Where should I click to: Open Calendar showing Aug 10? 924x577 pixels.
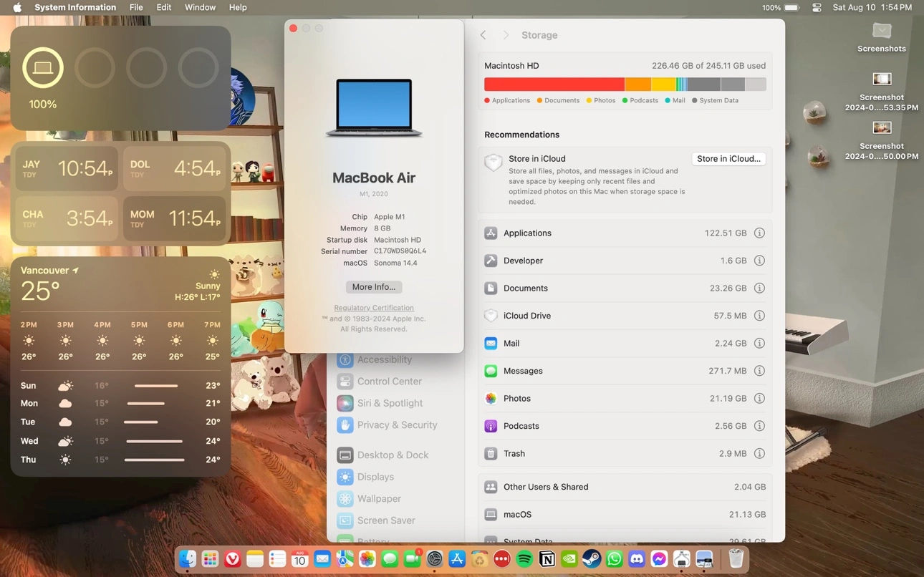[x=300, y=558]
